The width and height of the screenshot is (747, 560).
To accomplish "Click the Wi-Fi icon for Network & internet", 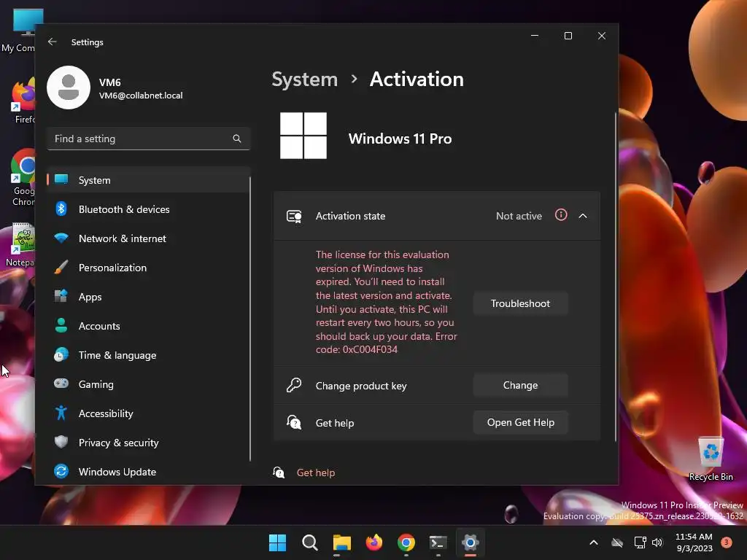I will 61,238.
